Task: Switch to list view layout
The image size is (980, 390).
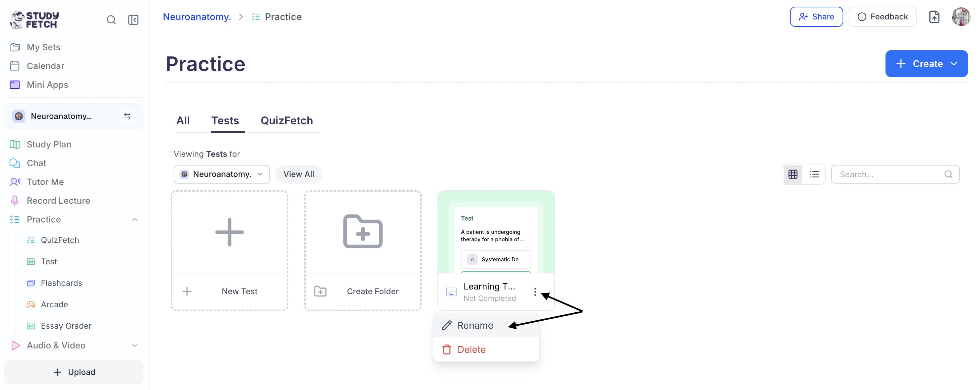Action: [x=814, y=174]
